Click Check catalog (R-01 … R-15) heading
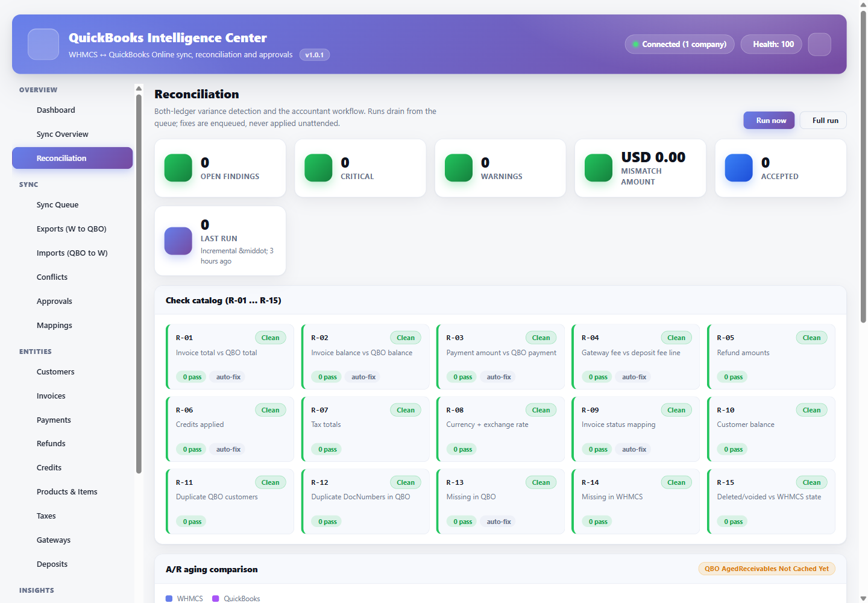 coord(224,300)
